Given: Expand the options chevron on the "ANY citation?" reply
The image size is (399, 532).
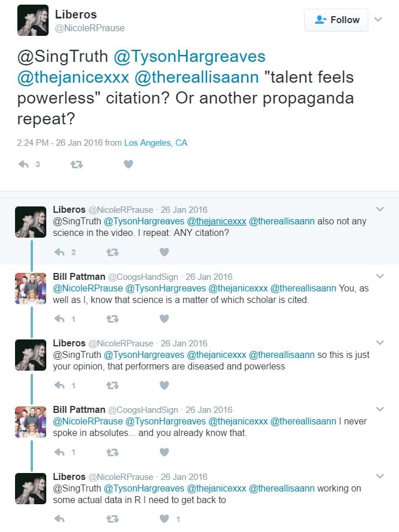Looking at the screenshot, I should pyautogui.click(x=380, y=209).
